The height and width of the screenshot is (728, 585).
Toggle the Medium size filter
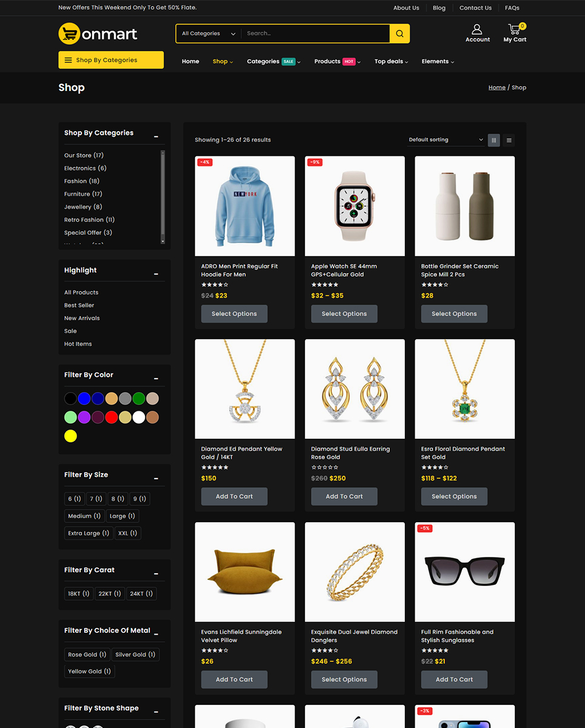coord(84,516)
